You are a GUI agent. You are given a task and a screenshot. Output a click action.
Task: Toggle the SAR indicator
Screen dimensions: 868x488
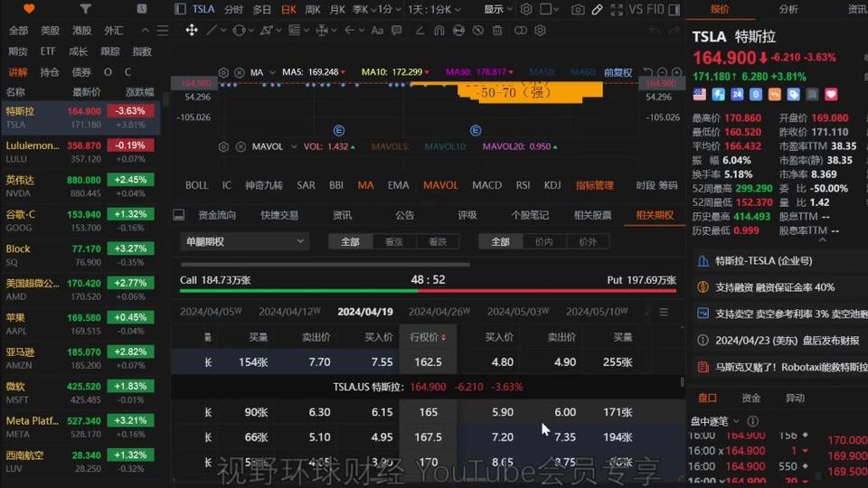click(306, 185)
